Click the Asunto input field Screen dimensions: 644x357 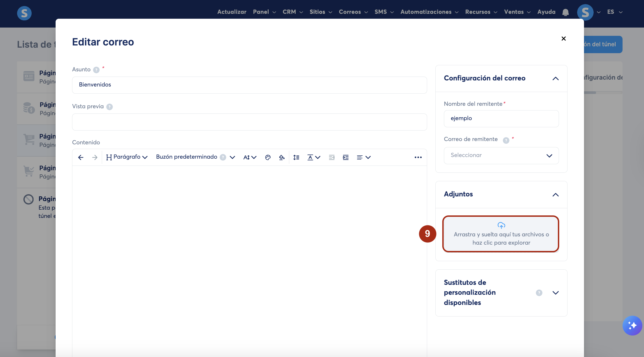click(x=249, y=85)
